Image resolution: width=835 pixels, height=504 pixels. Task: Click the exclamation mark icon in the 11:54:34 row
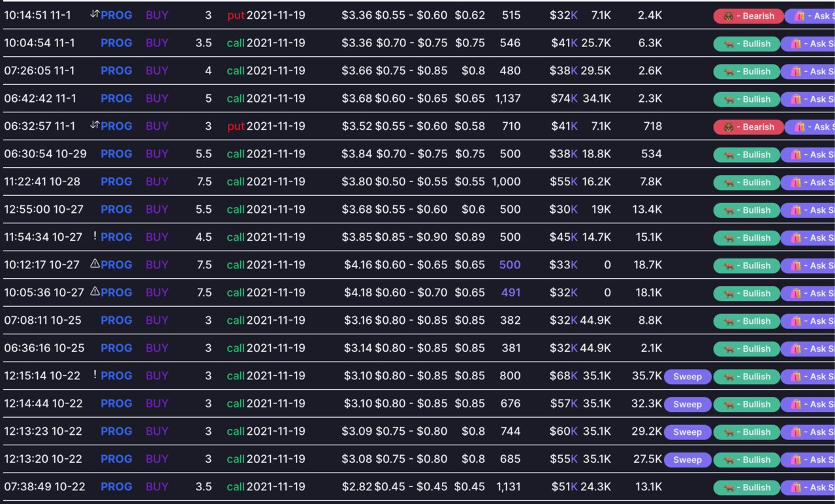95,236
